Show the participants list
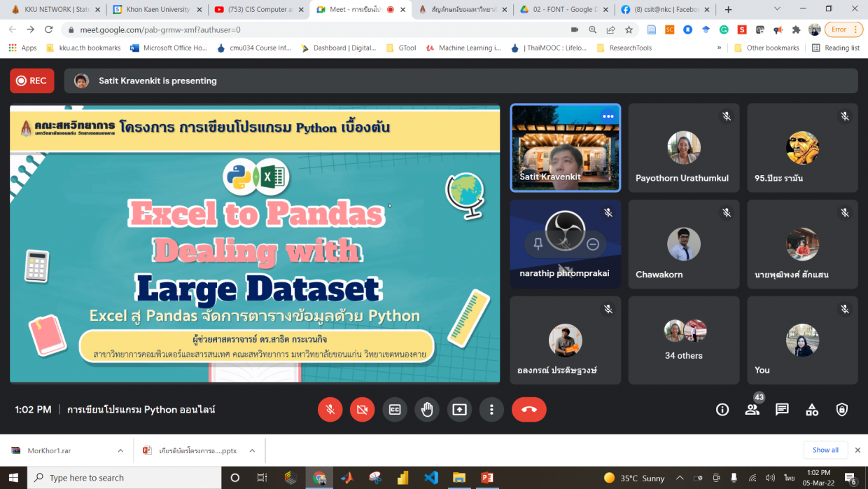The width and height of the screenshot is (868, 489). tap(752, 410)
